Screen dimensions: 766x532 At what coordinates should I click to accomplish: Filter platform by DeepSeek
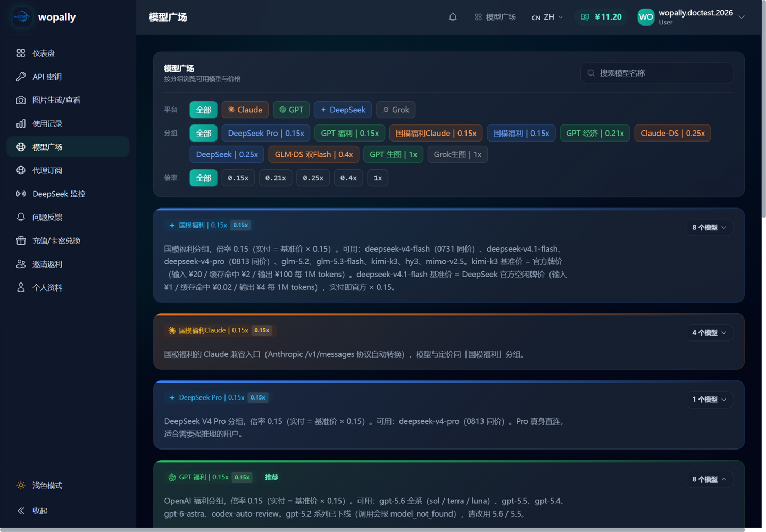pos(343,110)
